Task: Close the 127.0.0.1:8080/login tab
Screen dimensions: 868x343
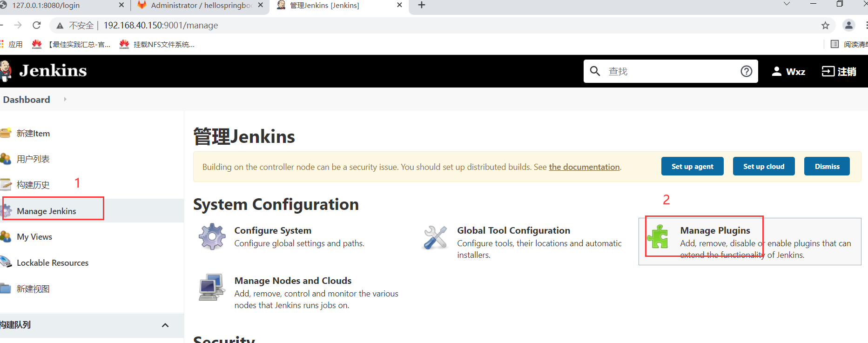Action: [x=121, y=5]
